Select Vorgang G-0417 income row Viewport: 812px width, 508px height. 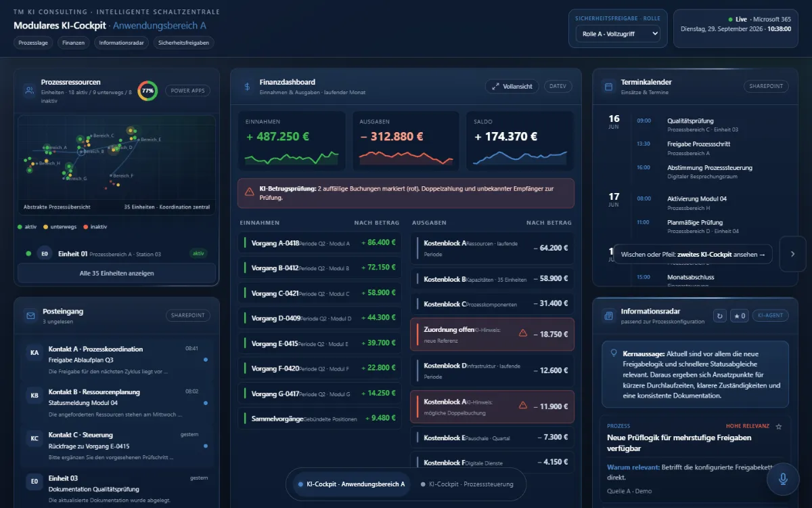(319, 394)
